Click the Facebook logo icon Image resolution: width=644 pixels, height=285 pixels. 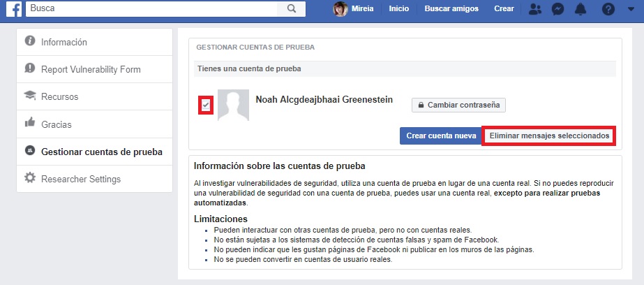(x=13, y=9)
